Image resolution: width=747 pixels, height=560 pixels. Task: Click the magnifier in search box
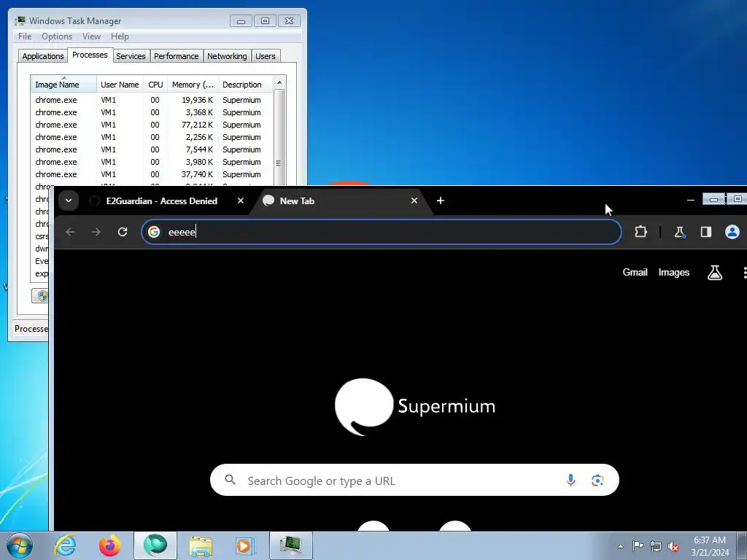click(230, 480)
